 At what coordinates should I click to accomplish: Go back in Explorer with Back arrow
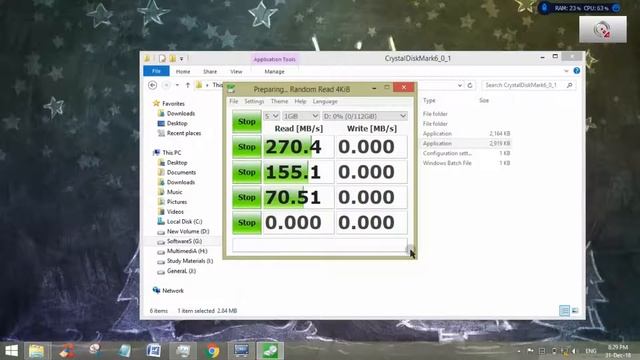tap(152, 85)
